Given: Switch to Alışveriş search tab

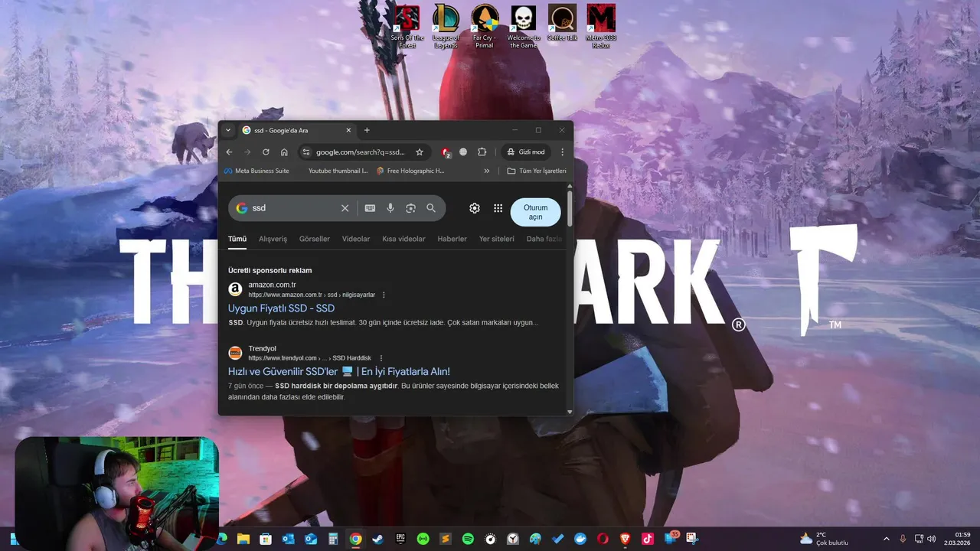Looking at the screenshot, I should click(x=273, y=239).
